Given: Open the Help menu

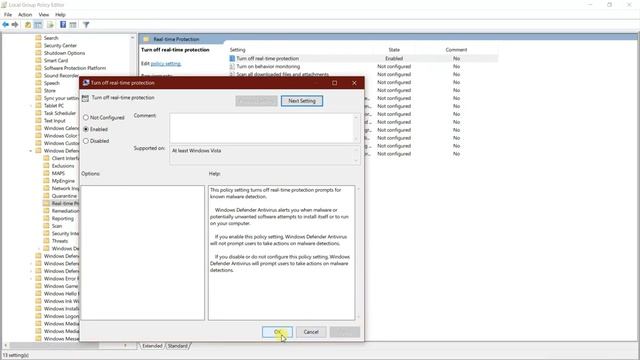Looking at the screenshot, I should 60,15.
